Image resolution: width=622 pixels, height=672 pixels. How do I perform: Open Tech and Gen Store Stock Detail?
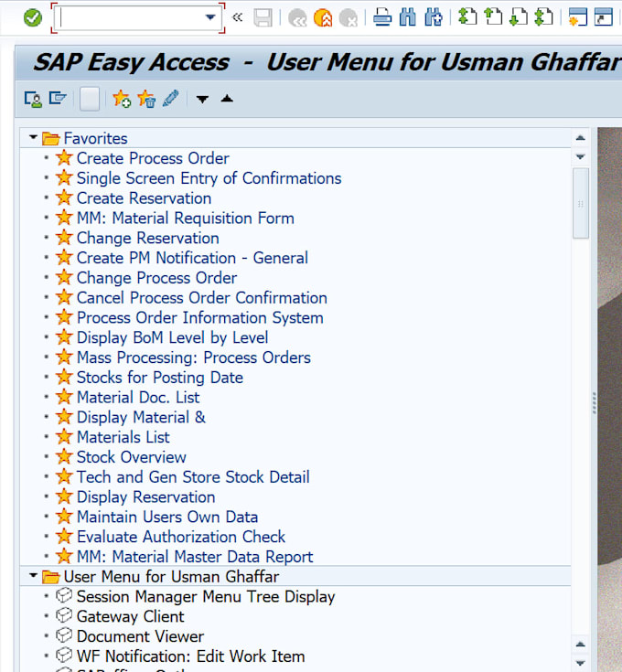193,477
